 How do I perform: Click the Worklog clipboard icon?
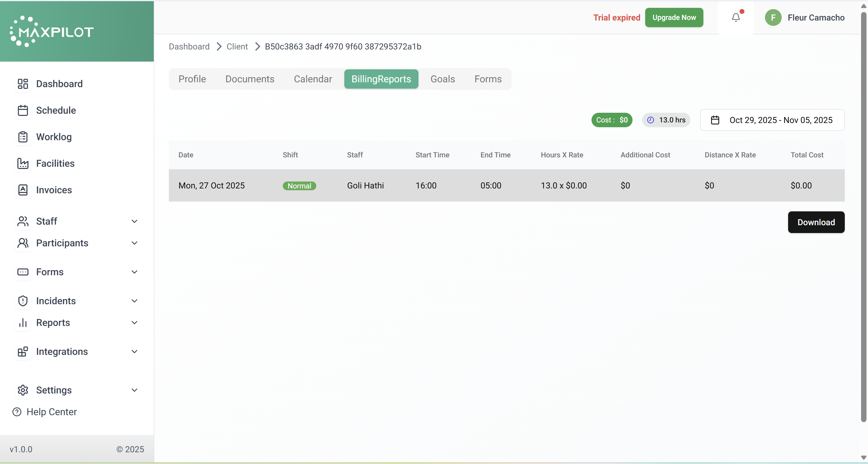23,137
